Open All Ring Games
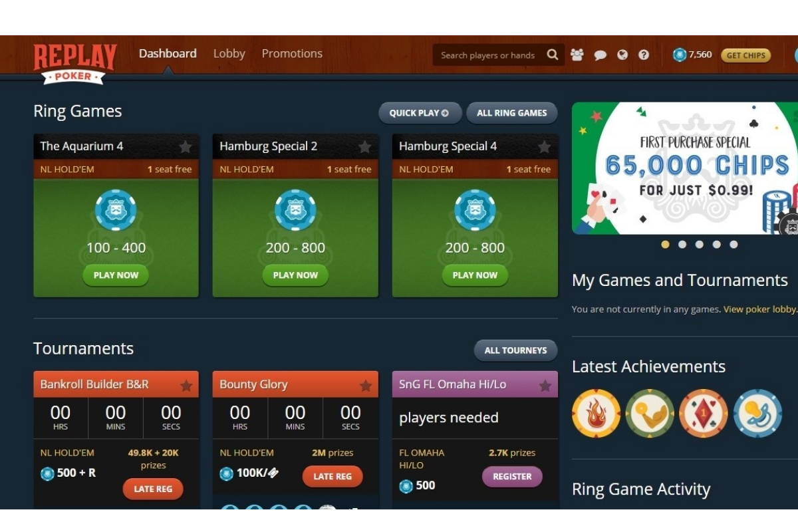Image resolution: width=798 pixels, height=532 pixels. click(x=512, y=113)
